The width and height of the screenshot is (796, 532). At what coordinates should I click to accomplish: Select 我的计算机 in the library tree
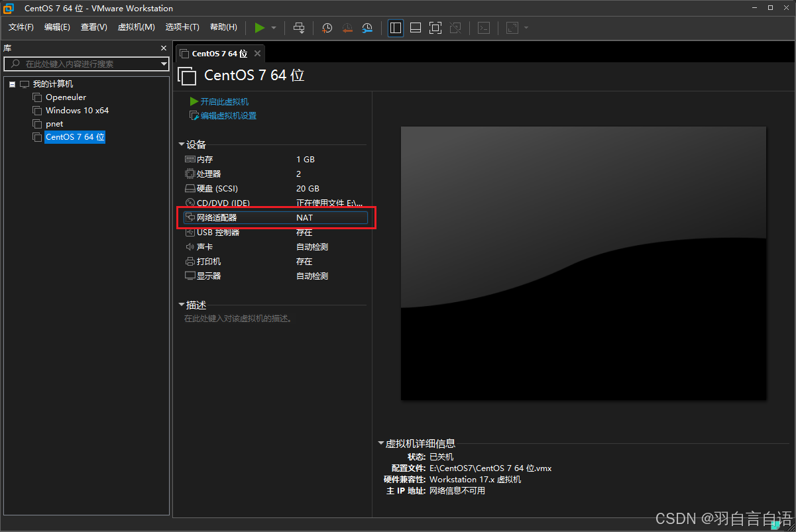point(53,84)
